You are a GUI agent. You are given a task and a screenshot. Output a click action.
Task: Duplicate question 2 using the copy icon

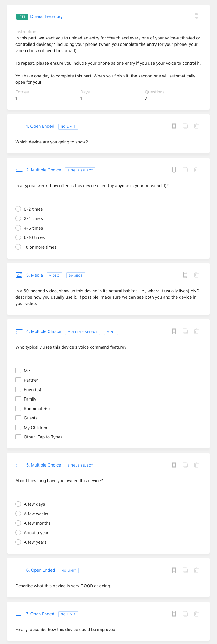pyautogui.click(x=185, y=170)
